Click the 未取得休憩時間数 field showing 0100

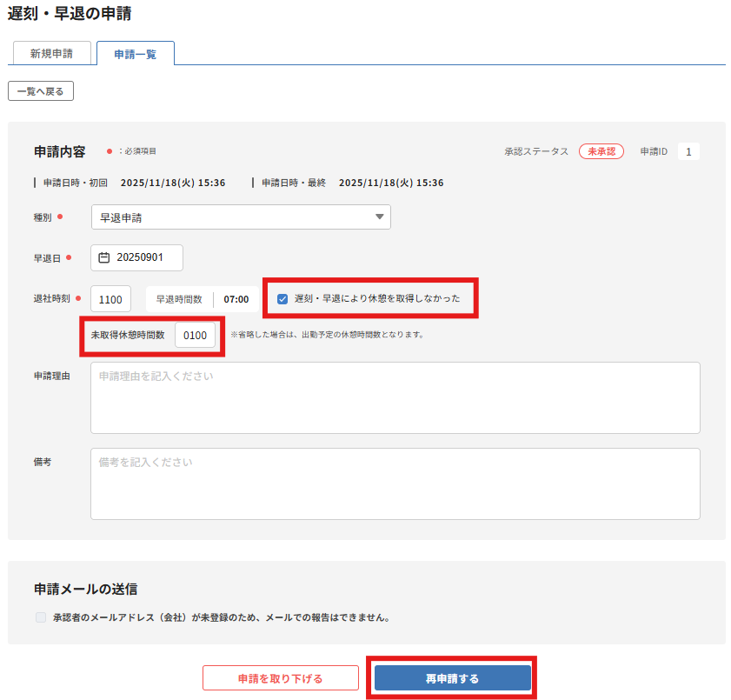tap(195, 336)
